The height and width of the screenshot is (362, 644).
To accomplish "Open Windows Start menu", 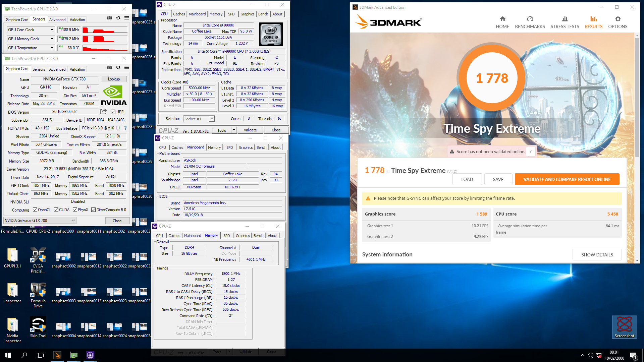I will [8, 355].
